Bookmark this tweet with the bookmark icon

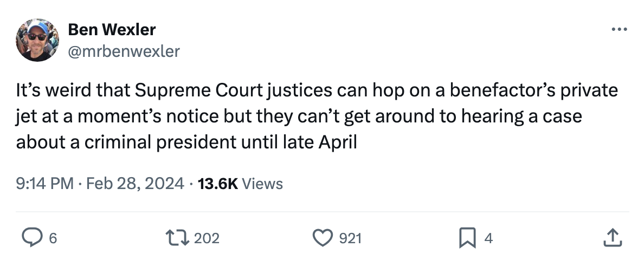pos(467,237)
